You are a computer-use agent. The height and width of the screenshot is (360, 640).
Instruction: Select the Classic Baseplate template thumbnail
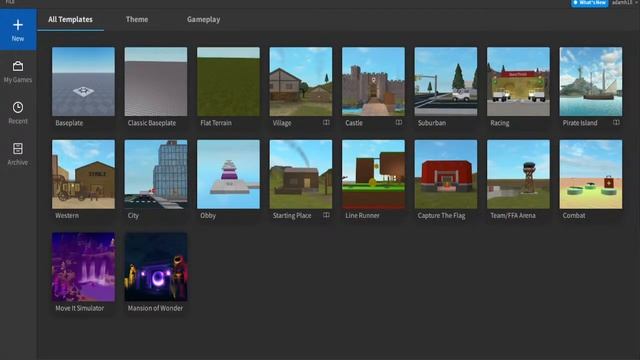point(156,82)
